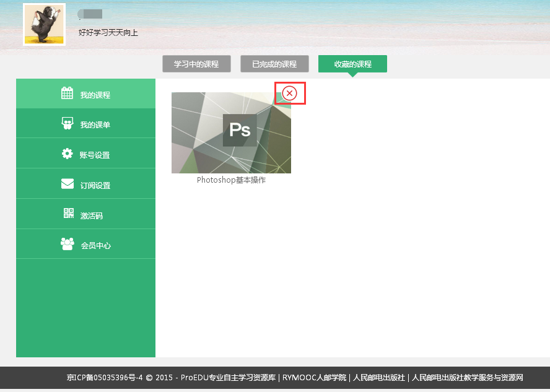
Task: Open the calendar icon beside 我的课程
Action: [x=68, y=92]
